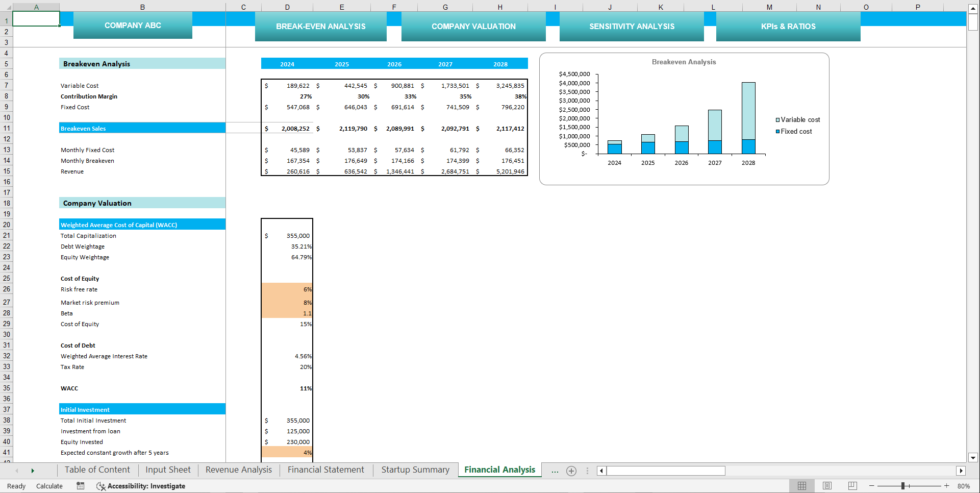
Task: Click the ellipsis to list all sheets
Action: [555, 471]
